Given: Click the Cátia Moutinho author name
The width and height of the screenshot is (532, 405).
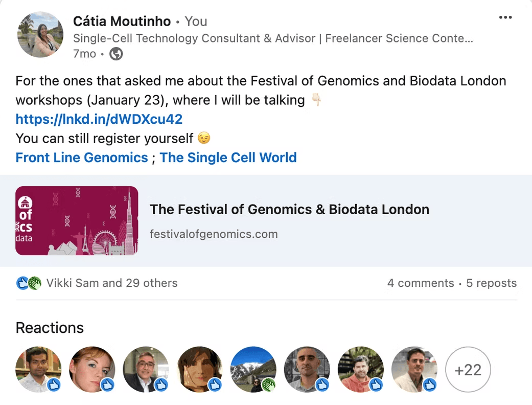Looking at the screenshot, I should (122, 21).
